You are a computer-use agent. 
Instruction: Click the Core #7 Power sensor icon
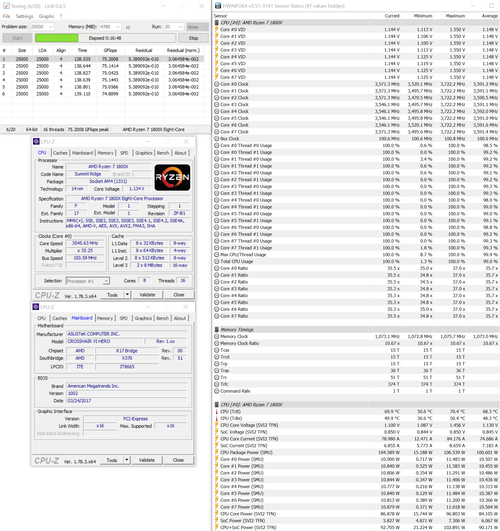click(217, 507)
